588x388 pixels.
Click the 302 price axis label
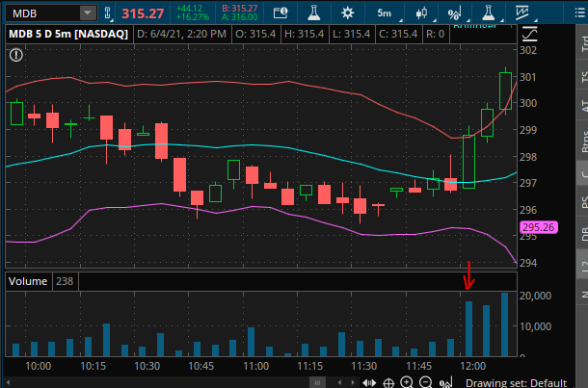pyautogui.click(x=528, y=50)
